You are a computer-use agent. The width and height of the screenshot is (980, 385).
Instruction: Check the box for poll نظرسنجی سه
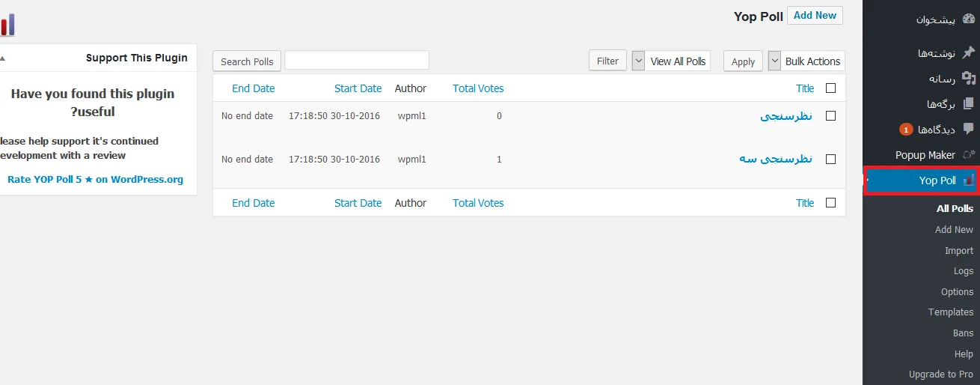[x=830, y=159]
